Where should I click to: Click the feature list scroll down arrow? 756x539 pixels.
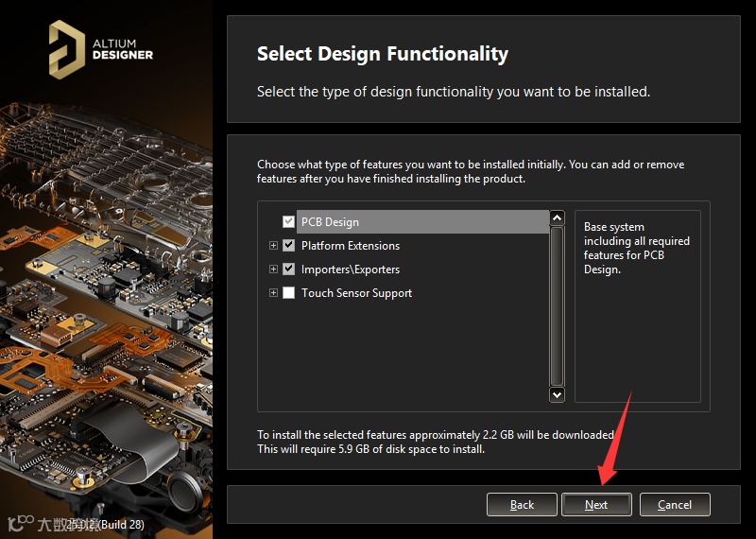[557, 394]
